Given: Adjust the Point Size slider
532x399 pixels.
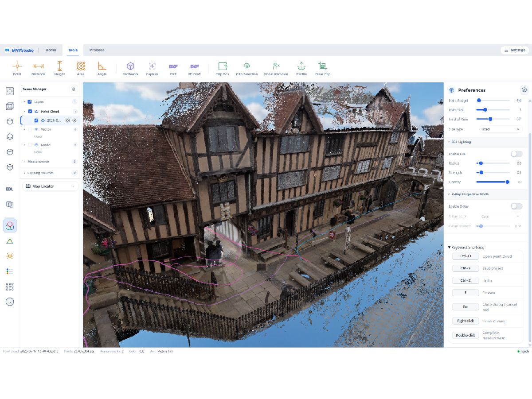Looking at the screenshot, I should pyautogui.click(x=493, y=110).
